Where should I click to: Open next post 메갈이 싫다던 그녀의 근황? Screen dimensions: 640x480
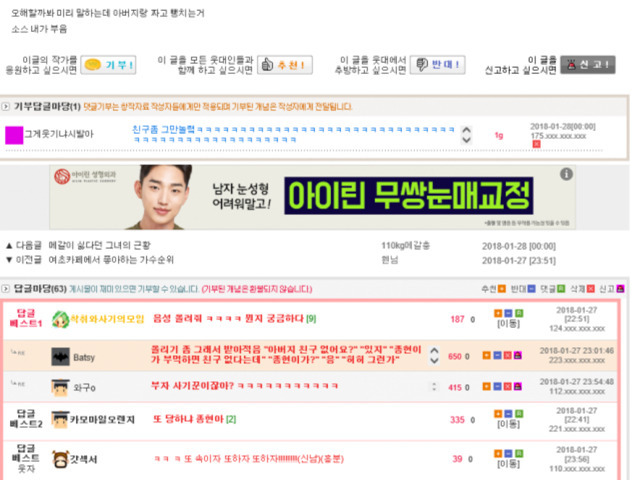[99, 245]
